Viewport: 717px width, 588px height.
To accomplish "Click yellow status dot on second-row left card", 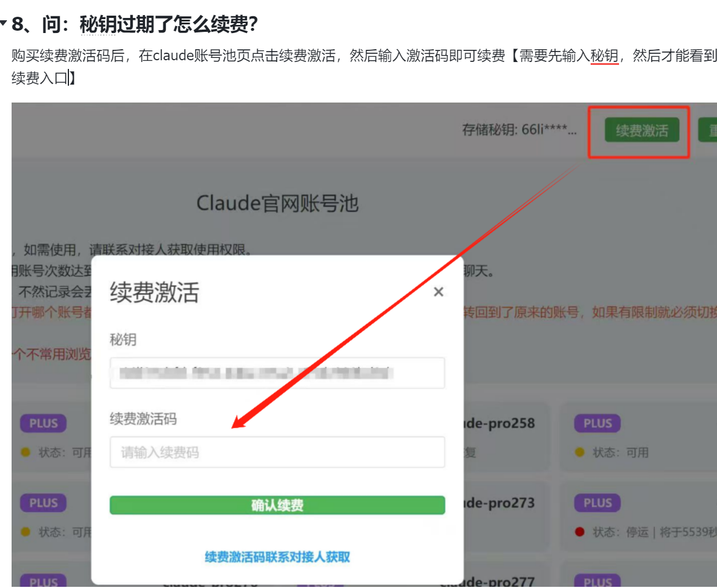I will 26,532.
